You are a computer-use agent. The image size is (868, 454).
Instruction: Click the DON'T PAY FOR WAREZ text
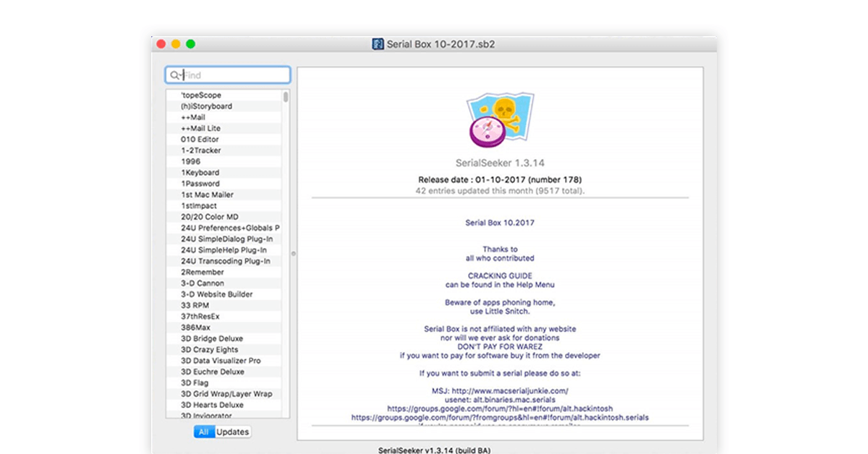coord(500,346)
